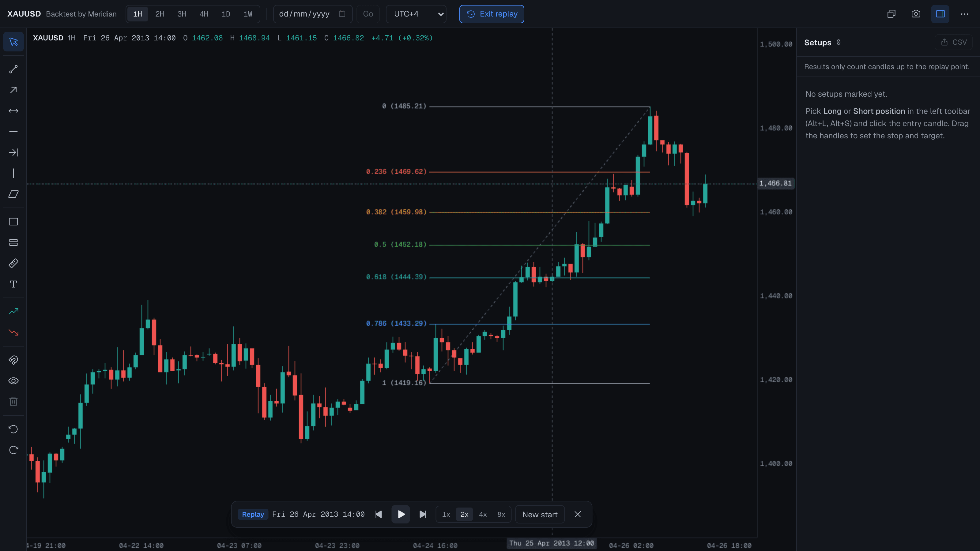This screenshot has width=980, height=551.
Task: Switch to the 2H timeframe
Action: click(x=160, y=14)
